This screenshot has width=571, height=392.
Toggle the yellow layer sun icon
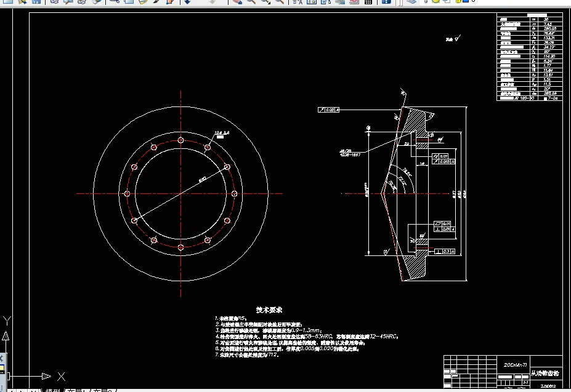(x=435, y=1)
